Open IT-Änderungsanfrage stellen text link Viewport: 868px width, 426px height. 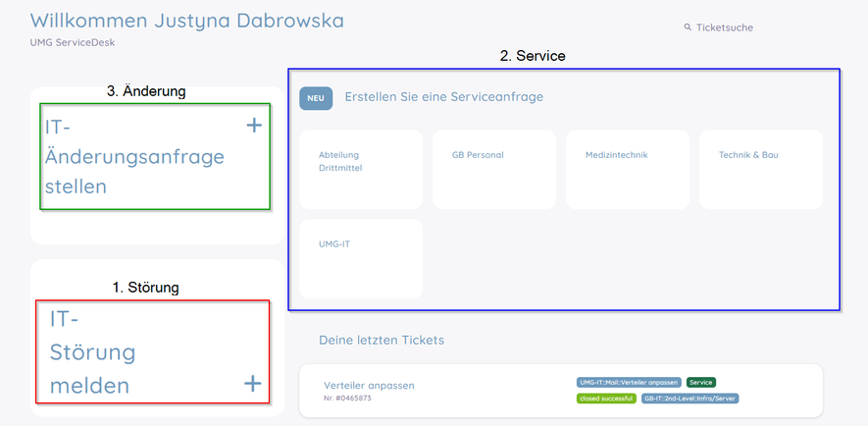134,156
